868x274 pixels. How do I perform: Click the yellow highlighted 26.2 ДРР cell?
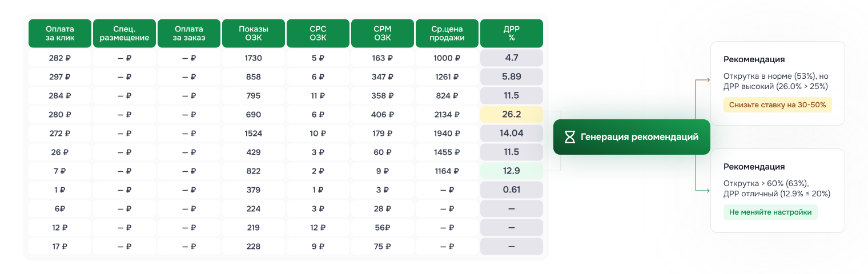pos(512,115)
